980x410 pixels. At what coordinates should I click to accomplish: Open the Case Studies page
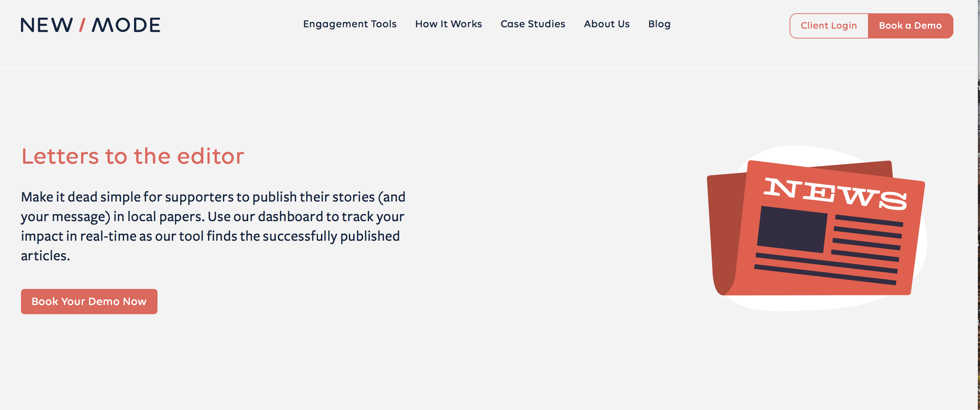(x=533, y=24)
